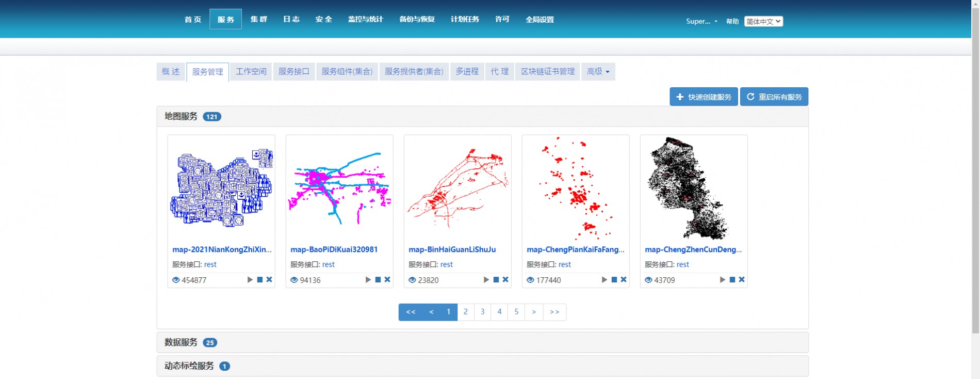This screenshot has height=379, width=980.
Task: Click the map-ChengZhenCunDeng preview thumbnail
Action: pyautogui.click(x=694, y=189)
